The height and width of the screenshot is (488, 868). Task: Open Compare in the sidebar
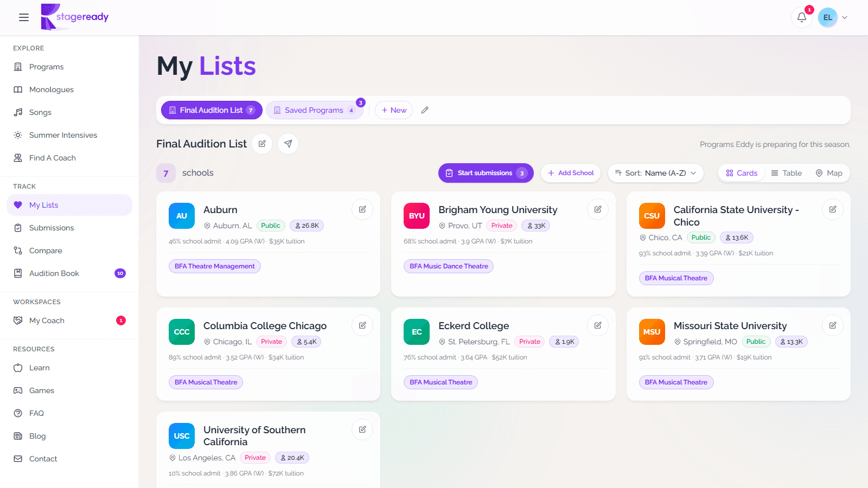[x=69, y=251]
